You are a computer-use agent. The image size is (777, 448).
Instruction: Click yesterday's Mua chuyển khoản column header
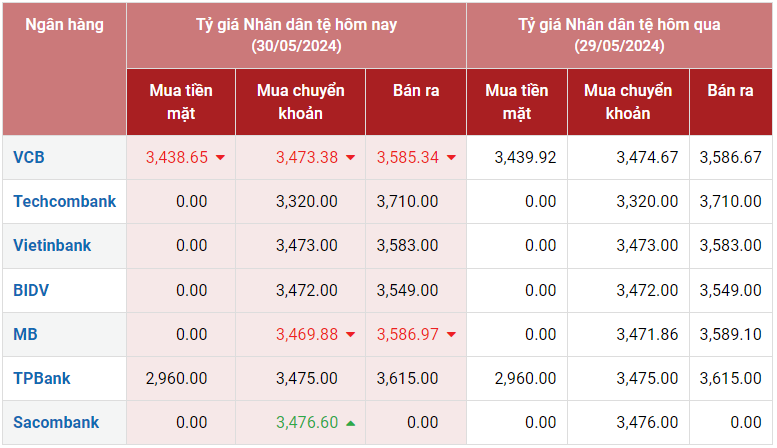627,101
